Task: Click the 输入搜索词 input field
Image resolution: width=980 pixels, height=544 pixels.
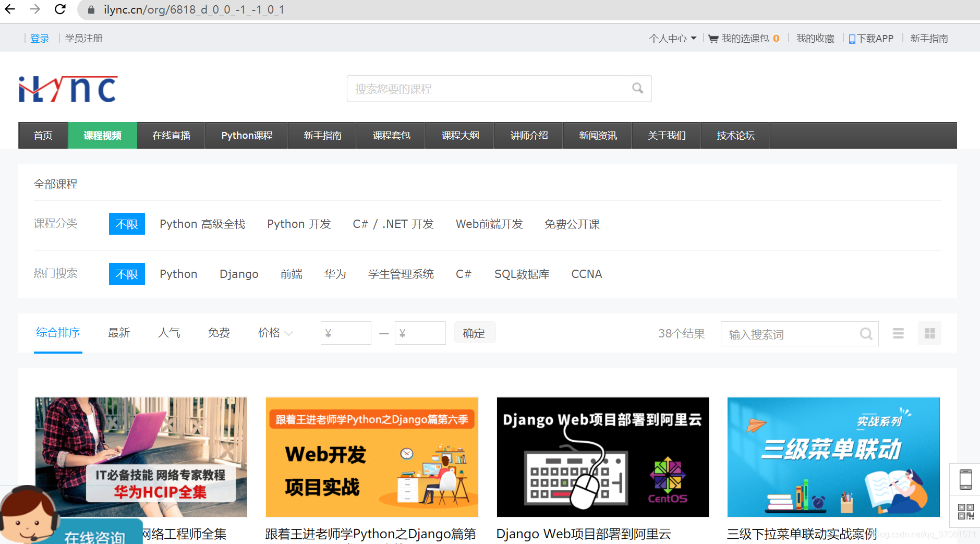Action: point(800,334)
